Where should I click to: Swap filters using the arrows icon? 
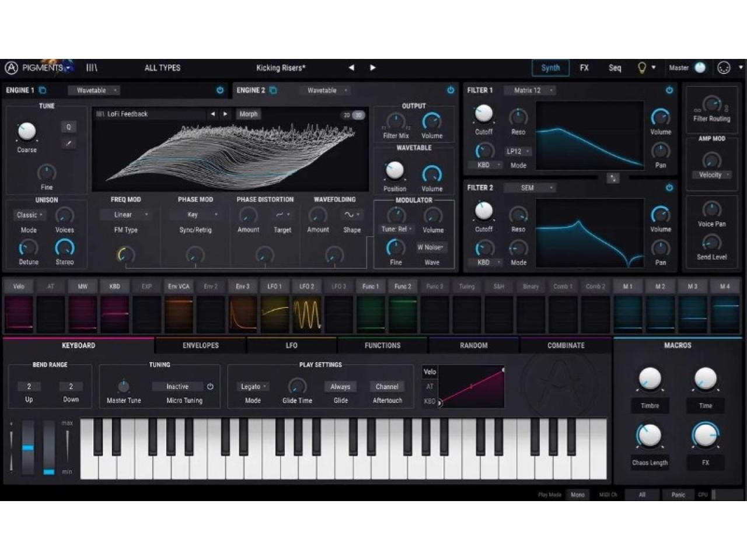[x=613, y=178]
